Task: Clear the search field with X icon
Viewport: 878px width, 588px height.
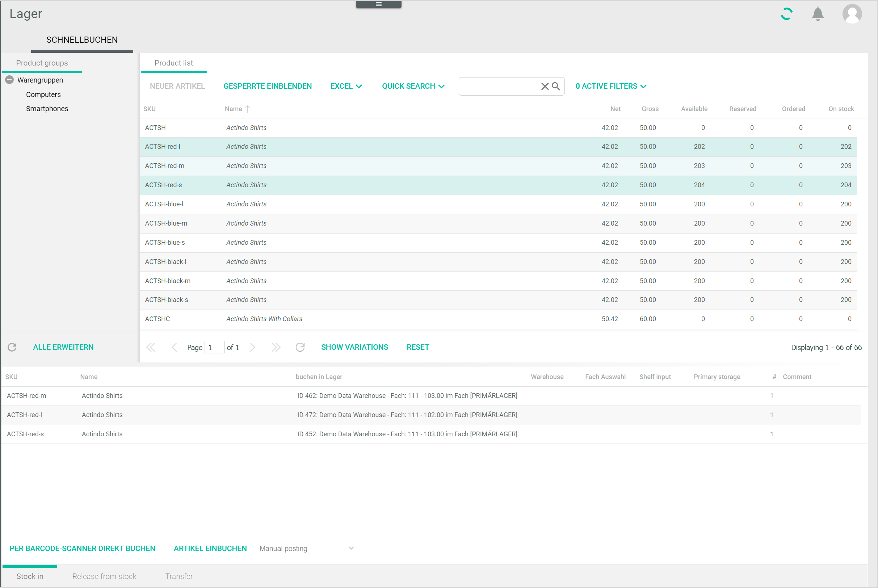Action: (545, 86)
